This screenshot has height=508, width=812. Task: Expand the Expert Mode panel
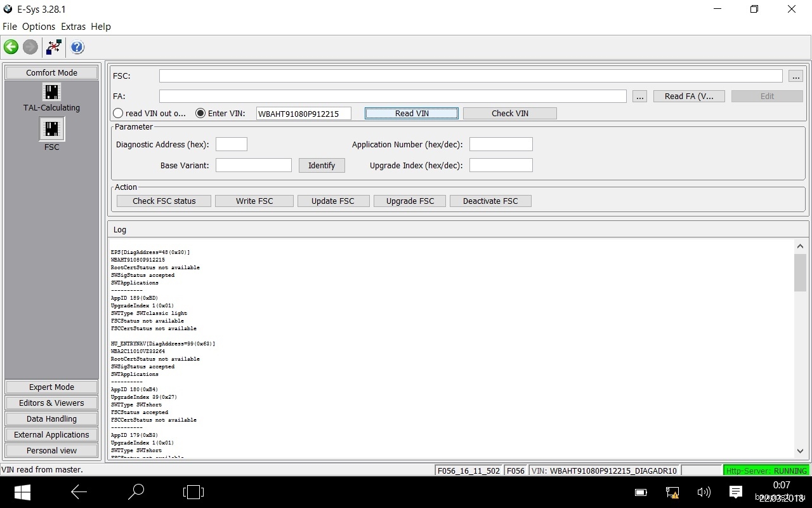[51, 387]
